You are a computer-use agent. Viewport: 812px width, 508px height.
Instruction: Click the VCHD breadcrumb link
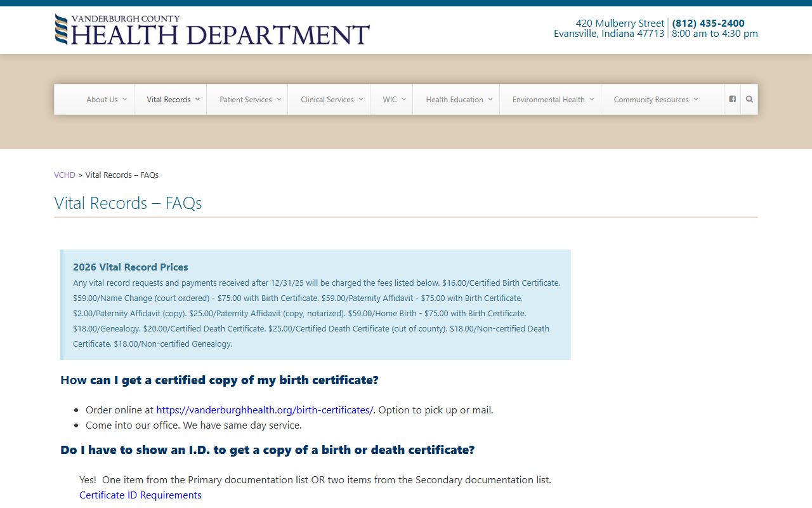point(65,175)
